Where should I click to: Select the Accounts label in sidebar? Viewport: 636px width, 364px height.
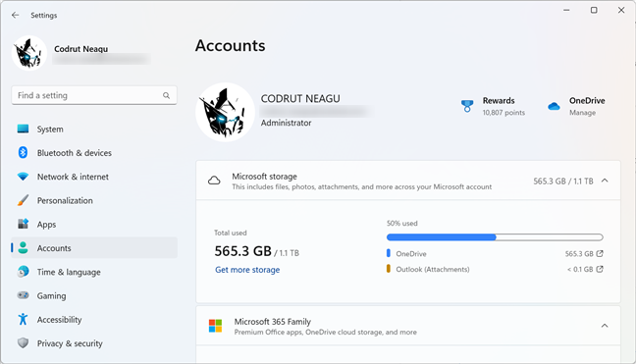click(54, 248)
